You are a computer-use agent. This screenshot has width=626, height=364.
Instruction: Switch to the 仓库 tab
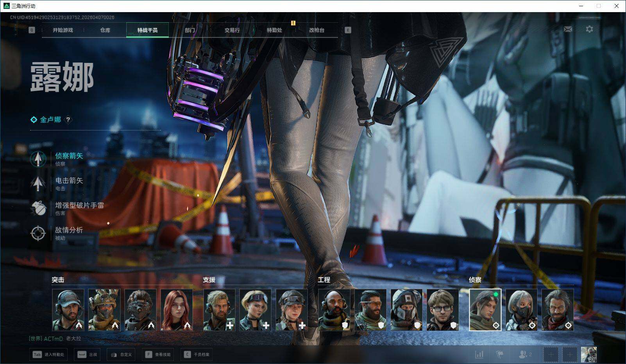point(105,30)
